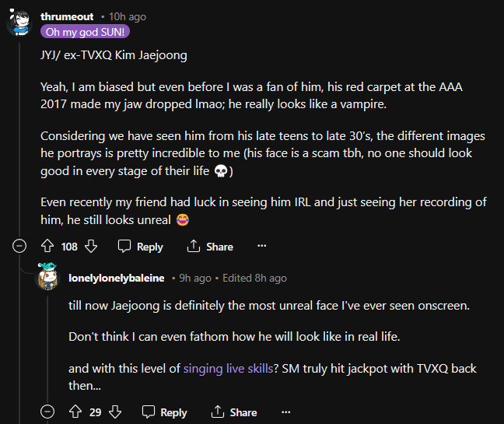The height and width of the screenshot is (424, 504).
Task: Upvote lonelylonelybaleine's reply
Action: (75, 412)
